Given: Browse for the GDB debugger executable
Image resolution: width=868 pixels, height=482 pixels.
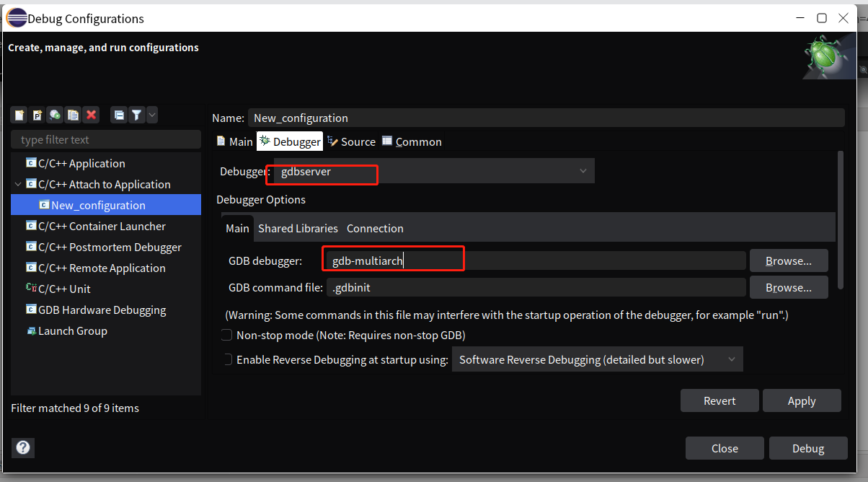Looking at the screenshot, I should click(x=789, y=260).
